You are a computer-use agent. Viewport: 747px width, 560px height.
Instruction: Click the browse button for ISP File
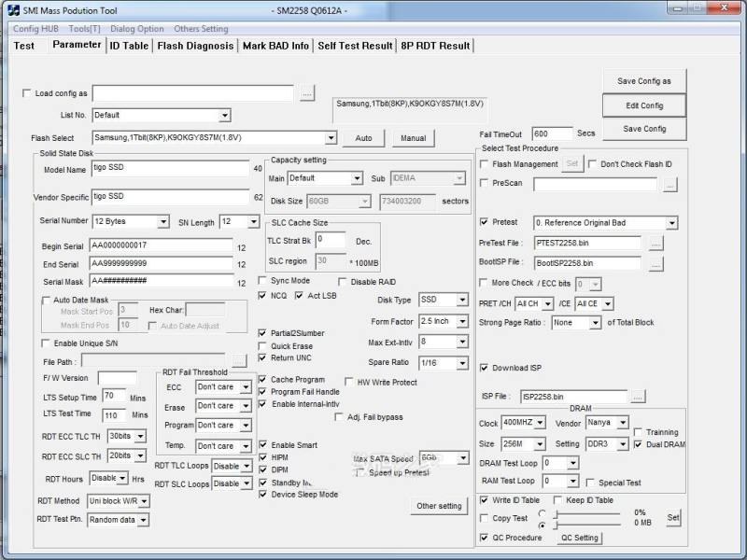pos(638,397)
